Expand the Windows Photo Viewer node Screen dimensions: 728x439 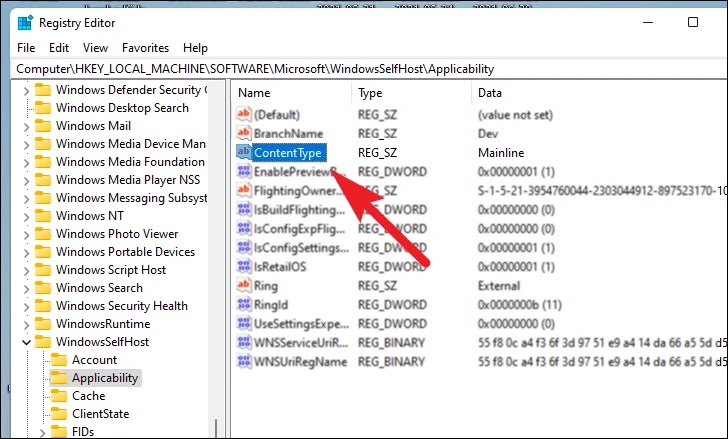coord(26,234)
